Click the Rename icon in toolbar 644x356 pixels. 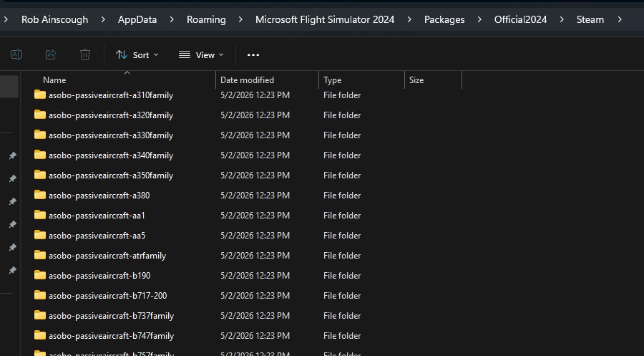point(16,54)
